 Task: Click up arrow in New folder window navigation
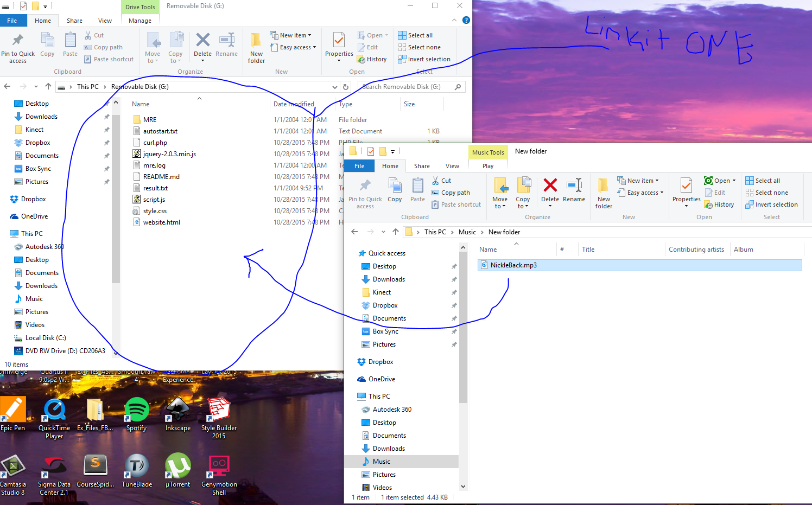pyautogui.click(x=396, y=232)
